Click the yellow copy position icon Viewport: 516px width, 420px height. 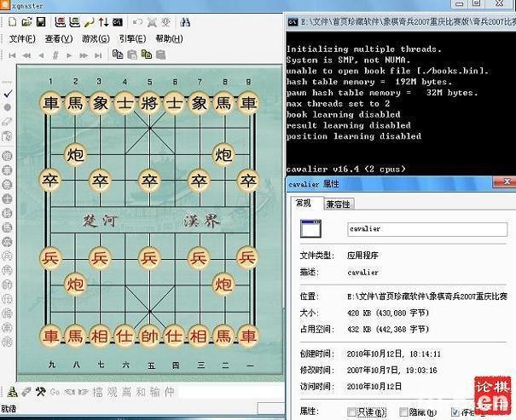[x=147, y=55]
